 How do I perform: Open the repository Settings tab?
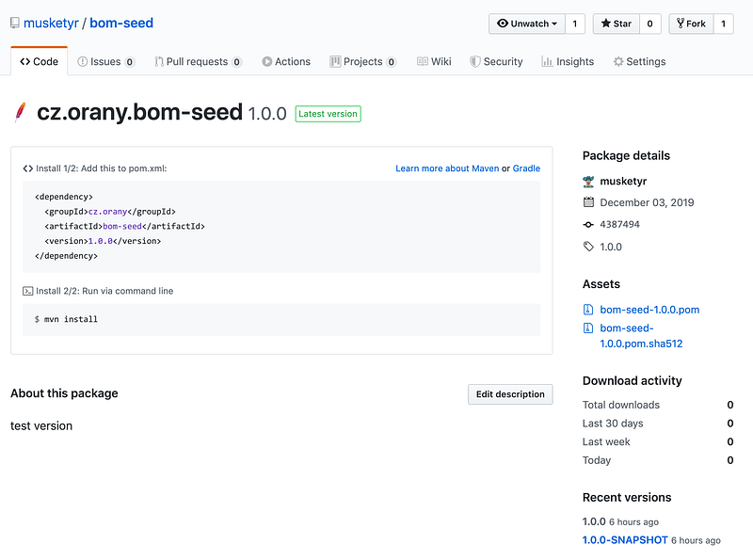point(640,61)
